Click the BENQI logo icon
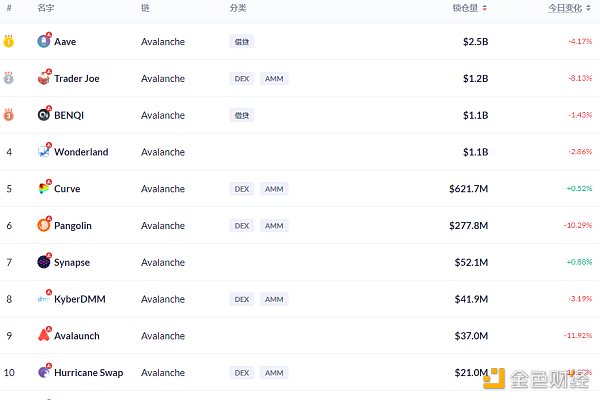The height and width of the screenshot is (400, 600). coord(43,115)
